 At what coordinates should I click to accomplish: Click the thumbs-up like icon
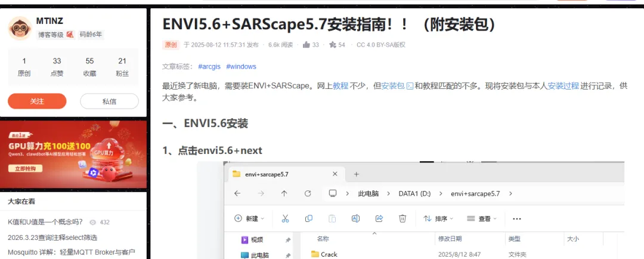[x=306, y=45]
